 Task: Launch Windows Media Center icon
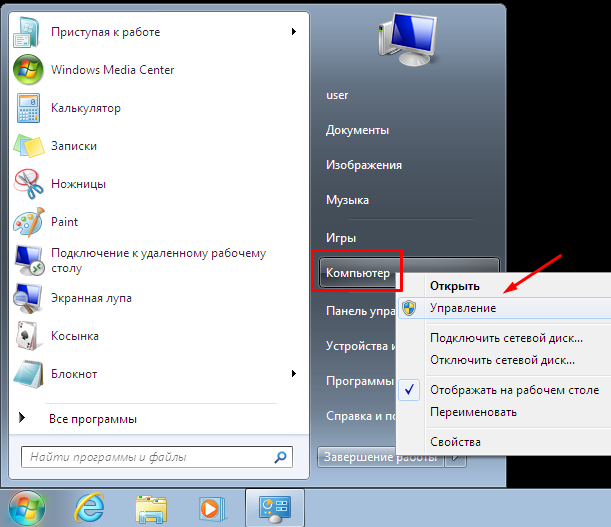pos(28,70)
